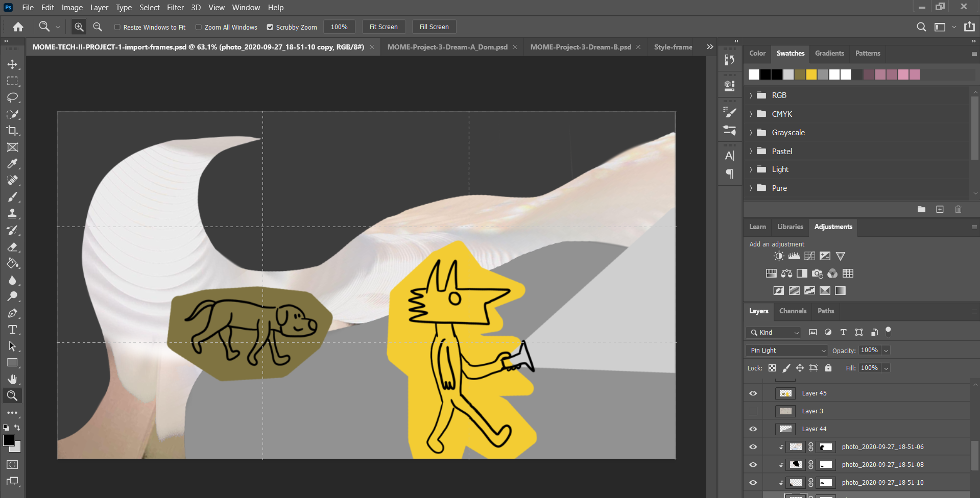The width and height of the screenshot is (980, 498).
Task: Select the Paint Bucket tool
Action: tap(13, 263)
